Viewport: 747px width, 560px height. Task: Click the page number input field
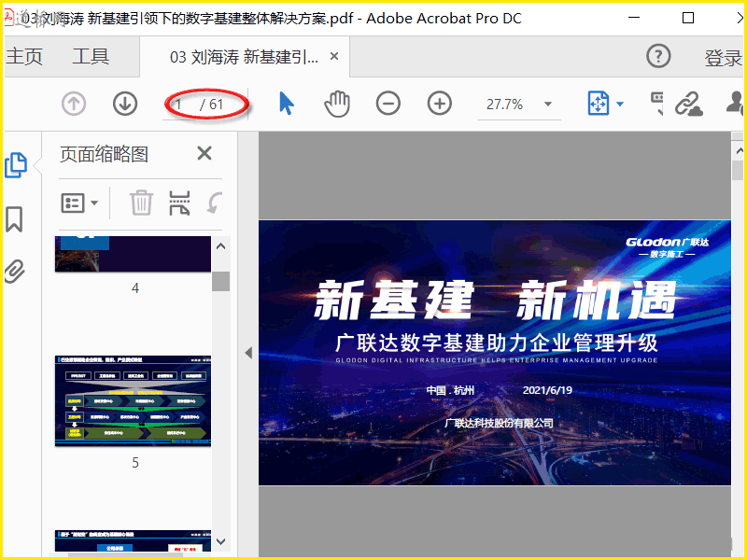pos(179,104)
